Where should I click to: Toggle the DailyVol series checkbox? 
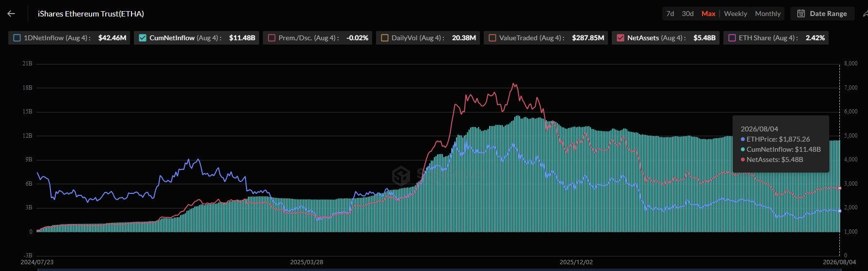(385, 38)
